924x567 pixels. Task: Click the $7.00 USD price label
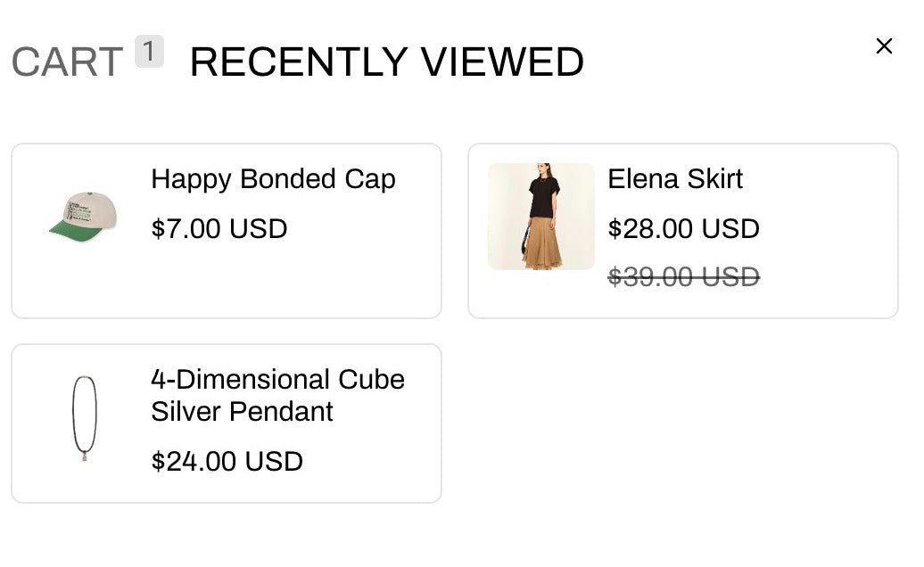[x=219, y=229]
